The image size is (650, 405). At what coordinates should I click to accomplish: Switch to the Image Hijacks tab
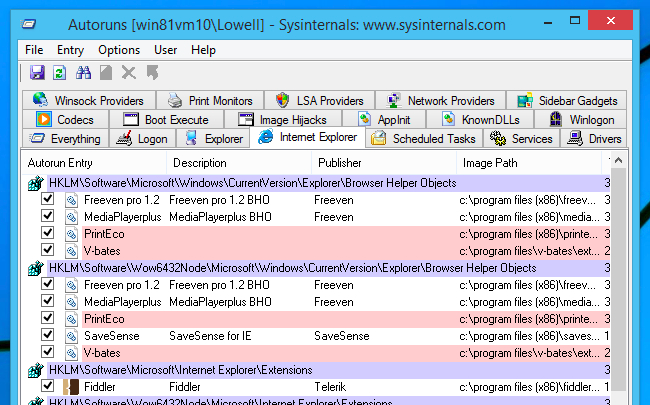[x=283, y=119]
